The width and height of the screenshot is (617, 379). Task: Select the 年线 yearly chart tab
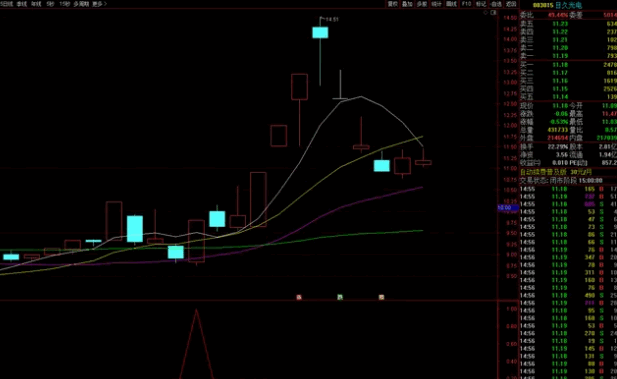[x=36, y=4]
